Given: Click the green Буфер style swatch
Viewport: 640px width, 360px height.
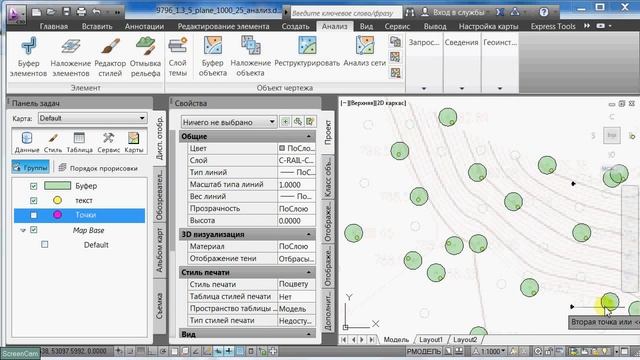Looking at the screenshot, I should pos(57,186).
